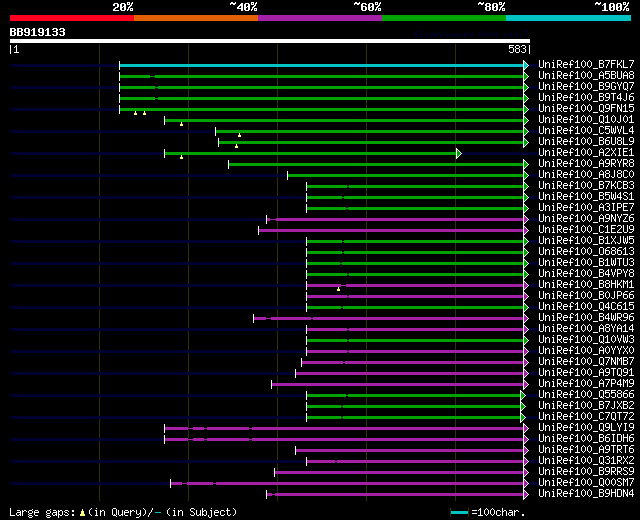Select the UniRef100_O68613 label
This screenshot has width=640, height=520.
[586, 251]
